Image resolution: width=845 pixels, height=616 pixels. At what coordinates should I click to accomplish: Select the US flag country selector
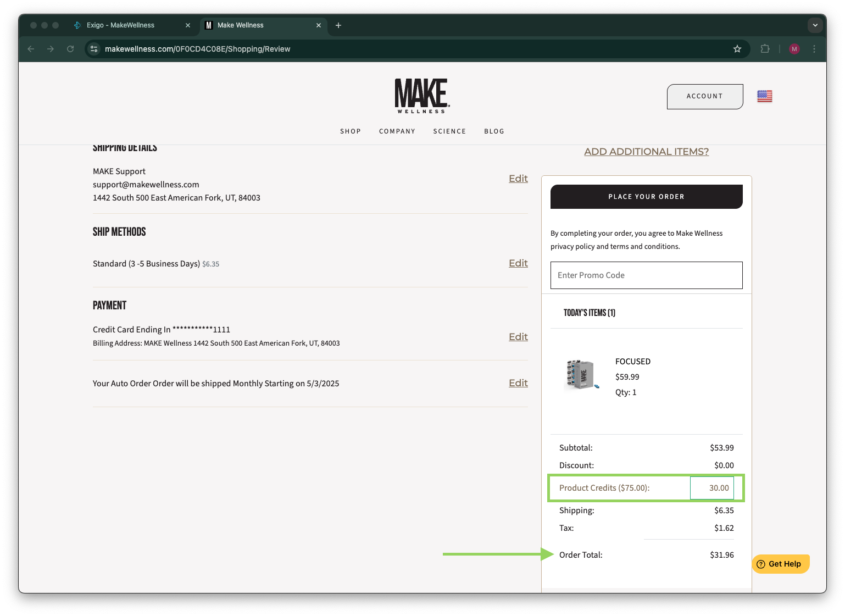(x=765, y=96)
